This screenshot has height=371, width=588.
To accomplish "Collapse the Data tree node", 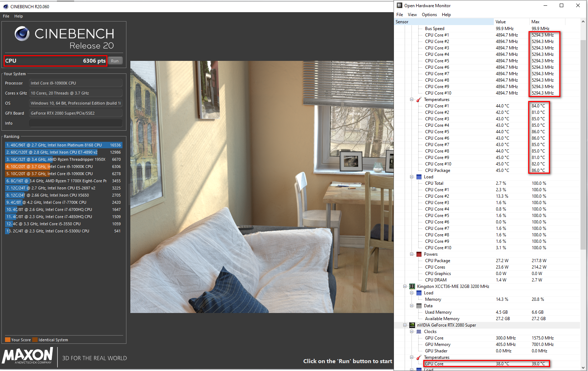I will (412, 306).
